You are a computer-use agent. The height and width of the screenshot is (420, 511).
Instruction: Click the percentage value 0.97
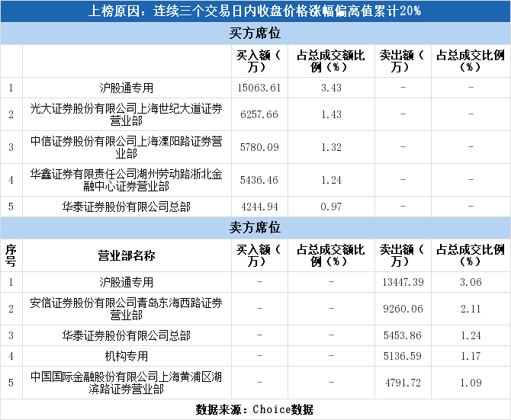pos(331,207)
